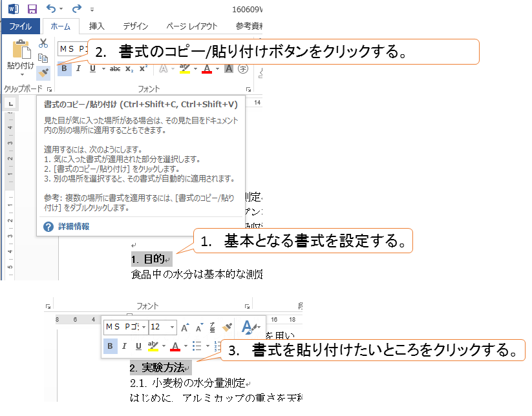Click the Superscript x² icon in the ribbon
532x416 pixels.
[144, 68]
